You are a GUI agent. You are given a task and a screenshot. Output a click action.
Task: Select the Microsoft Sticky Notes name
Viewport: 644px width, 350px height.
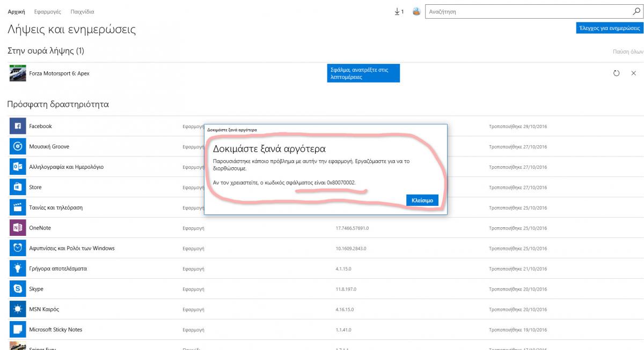pyautogui.click(x=56, y=330)
